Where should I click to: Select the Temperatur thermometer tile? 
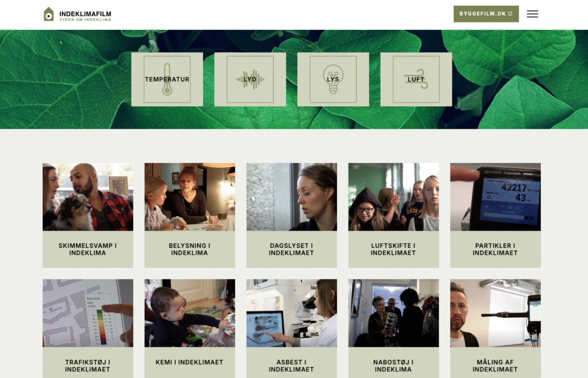point(167,79)
